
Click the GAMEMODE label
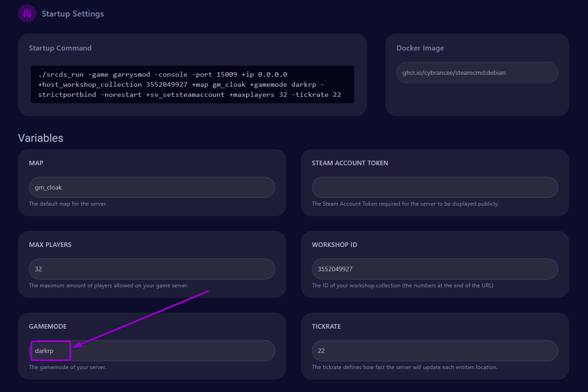tap(48, 326)
